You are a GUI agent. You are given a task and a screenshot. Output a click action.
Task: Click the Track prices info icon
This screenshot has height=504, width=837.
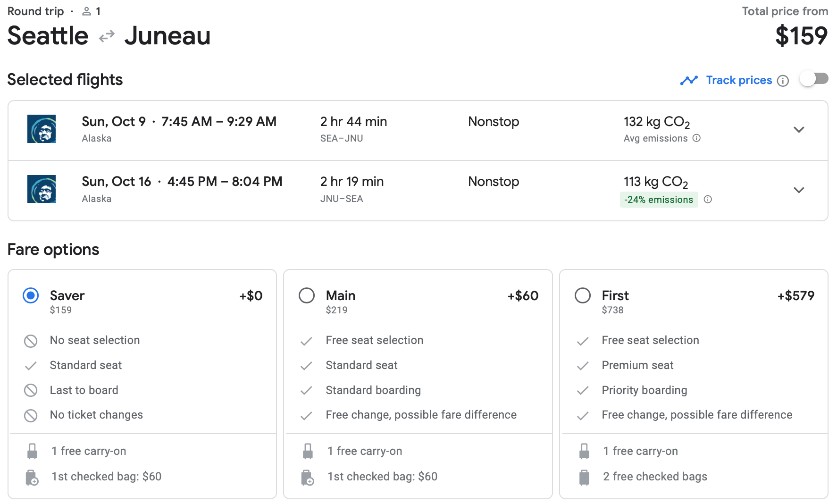point(783,81)
